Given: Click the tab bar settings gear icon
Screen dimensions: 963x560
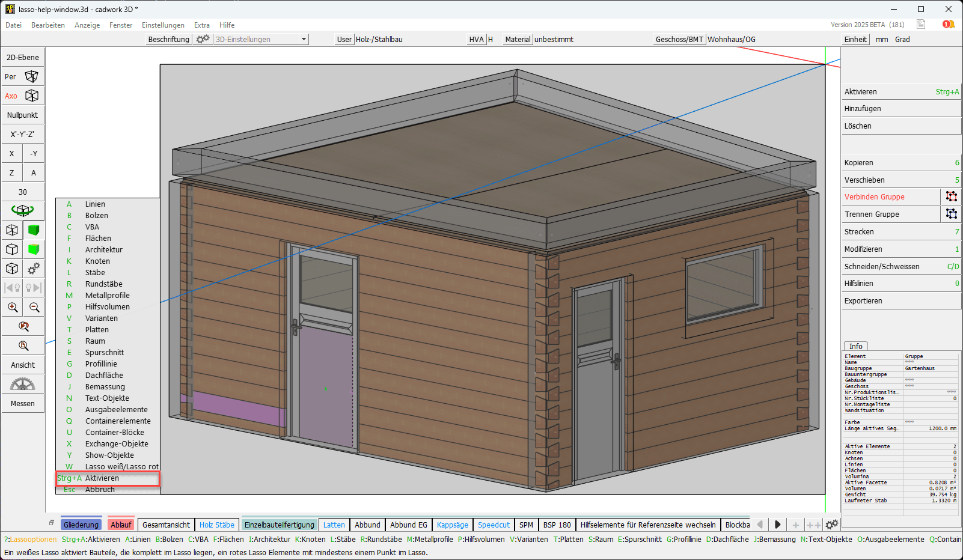Looking at the screenshot, I should (x=832, y=525).
